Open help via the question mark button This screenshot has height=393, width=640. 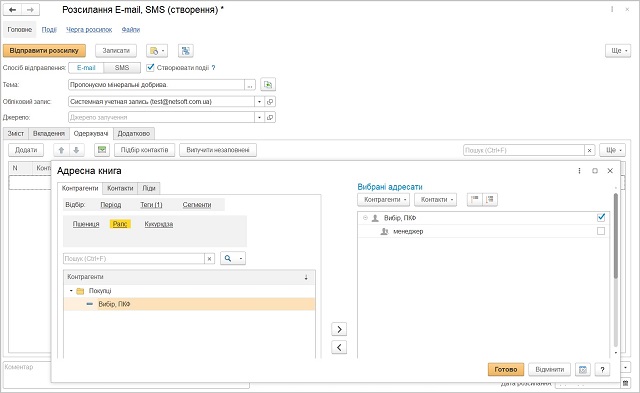pos(602,370)
